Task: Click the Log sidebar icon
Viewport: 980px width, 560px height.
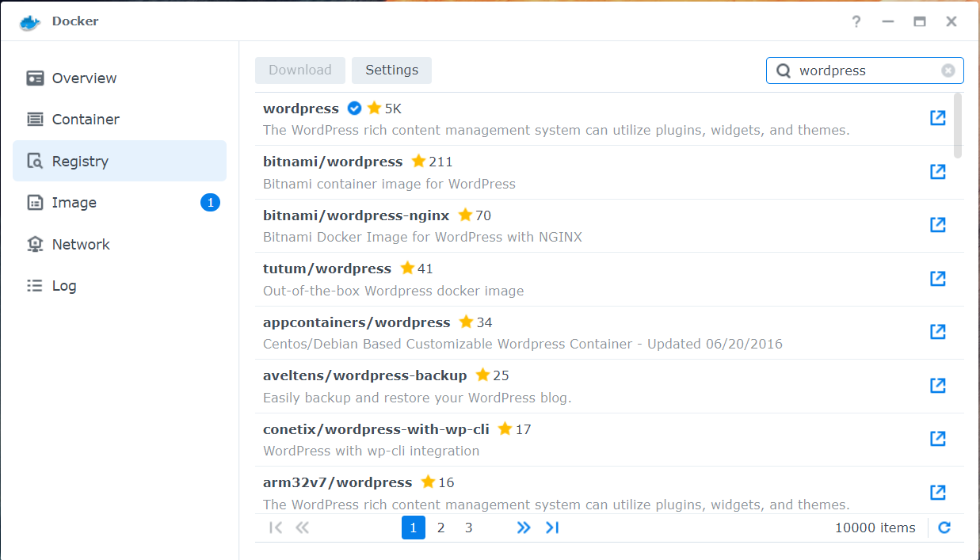Action: click(x=35, y=286)
